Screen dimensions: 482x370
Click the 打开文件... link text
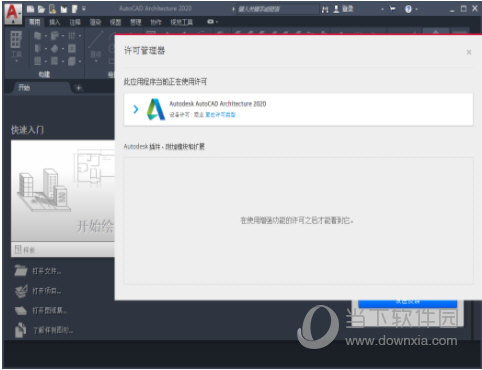[47, 271]
